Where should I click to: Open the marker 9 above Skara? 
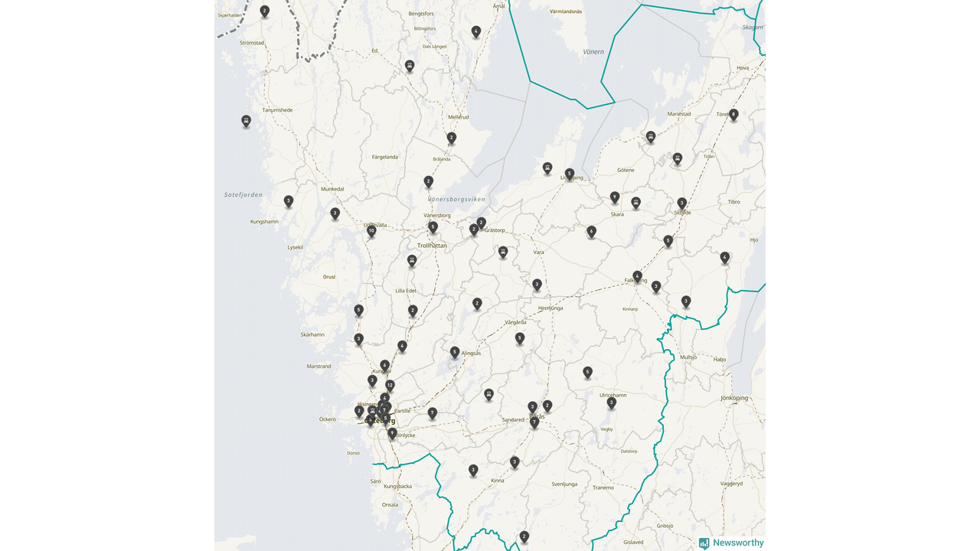(615, 198)
